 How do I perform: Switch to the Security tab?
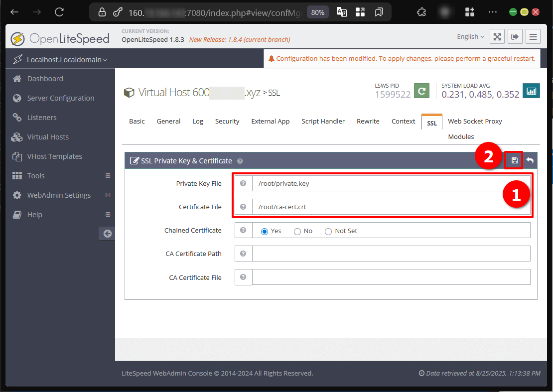pyautogui.click(x=227, y=121)
